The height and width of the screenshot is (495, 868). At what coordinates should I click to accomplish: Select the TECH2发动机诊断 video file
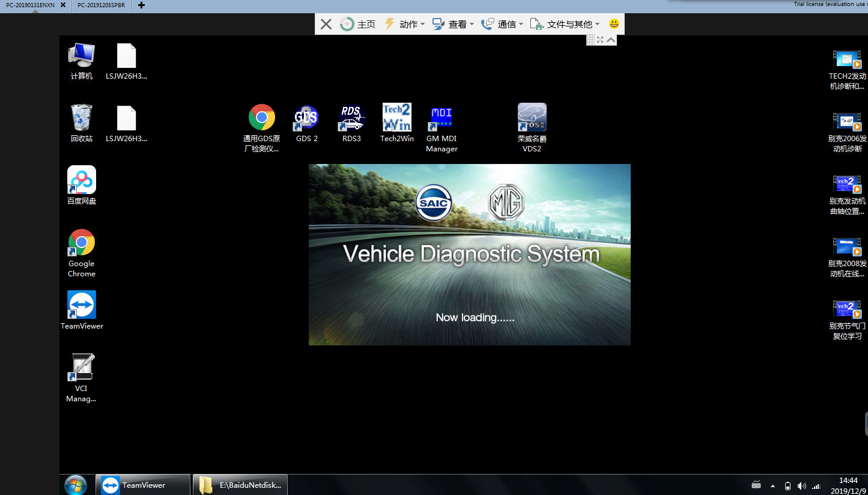pyautogui.click(x=848, y=70)
